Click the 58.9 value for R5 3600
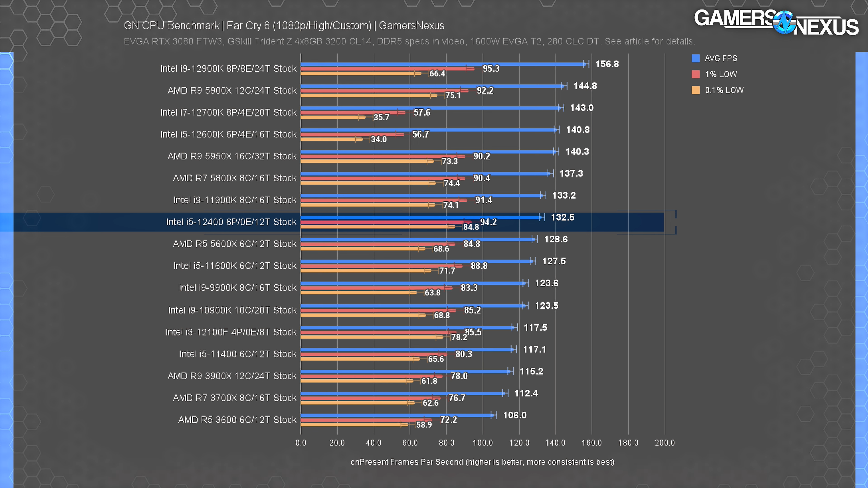Image resolution: width=868 pixels, height=488 pixels. [424, 425]
